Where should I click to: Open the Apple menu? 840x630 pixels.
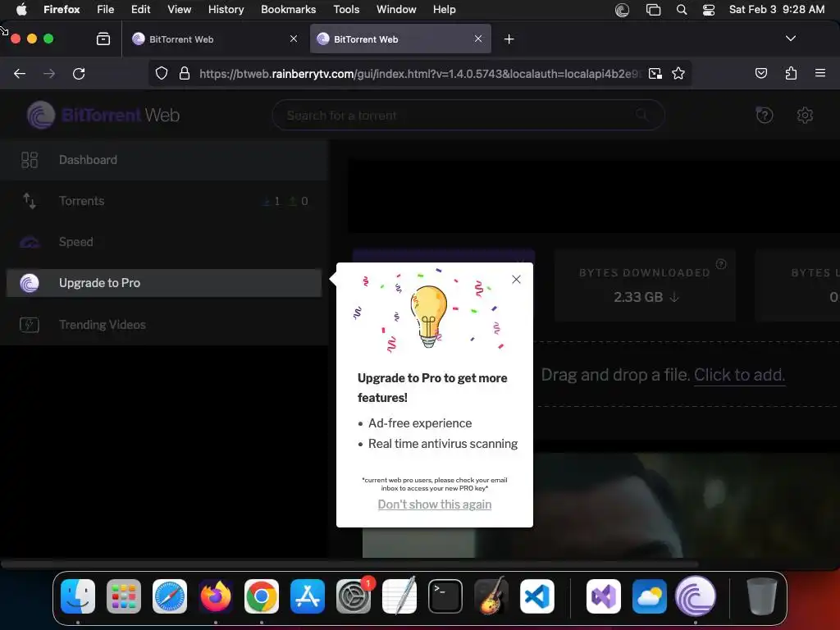click(21, 9)
